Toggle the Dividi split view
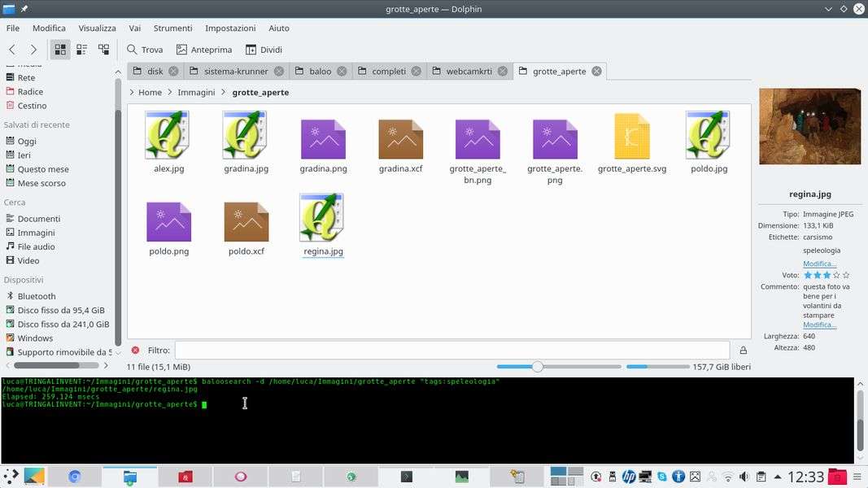This screenshot has width=868, height=488. (264, 50)
